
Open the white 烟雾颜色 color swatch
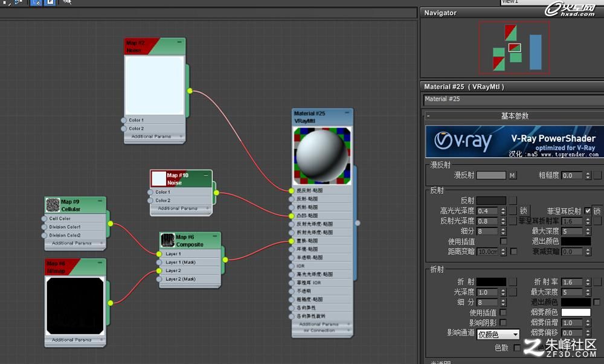(x=576, y=312)
